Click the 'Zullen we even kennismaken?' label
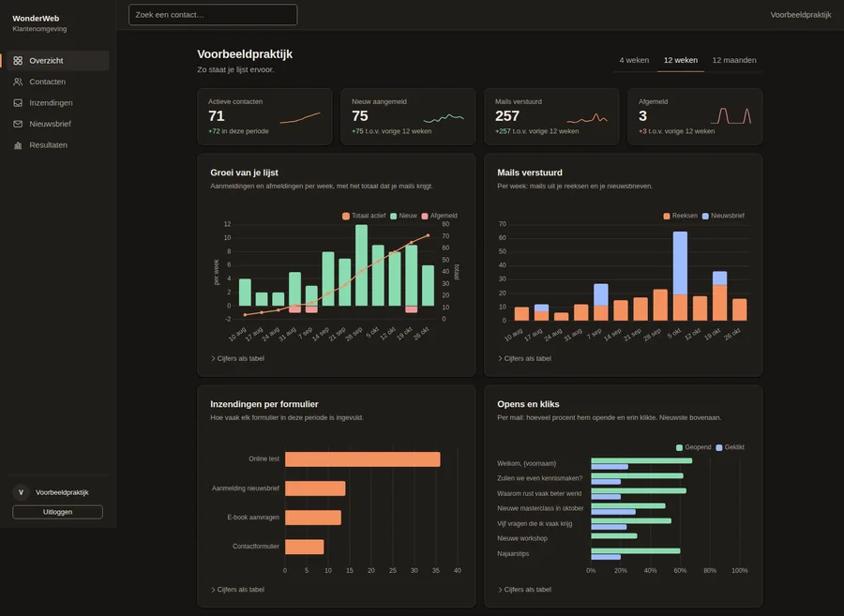Viewport: 844px width, 616px height. [540, 478]
